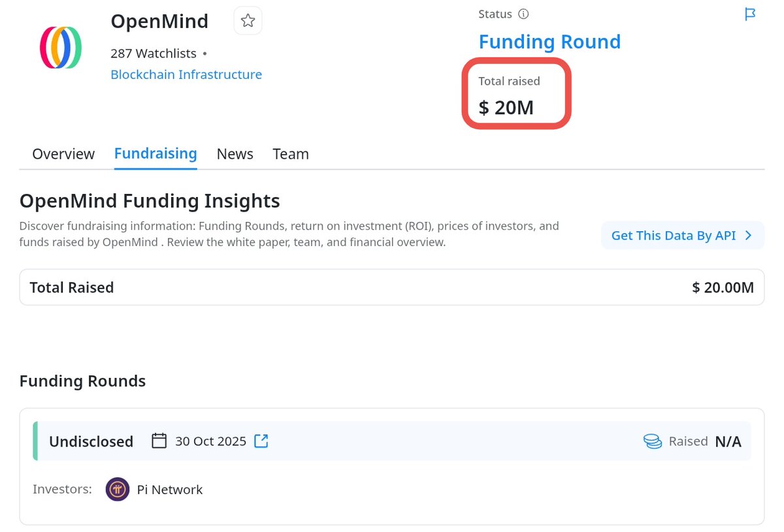Click the N/A raised value
The image size is (784, 532).
[728, 441]
